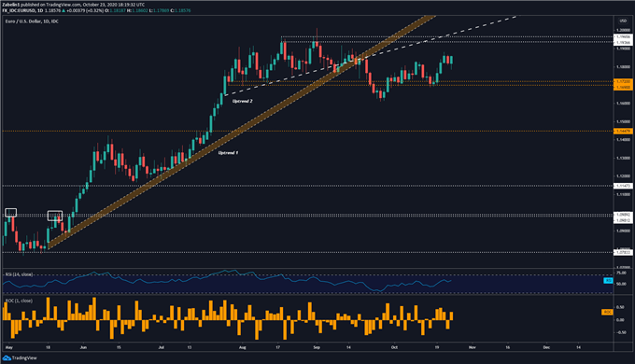Click the Nov date on the time axis

[473, 347]
